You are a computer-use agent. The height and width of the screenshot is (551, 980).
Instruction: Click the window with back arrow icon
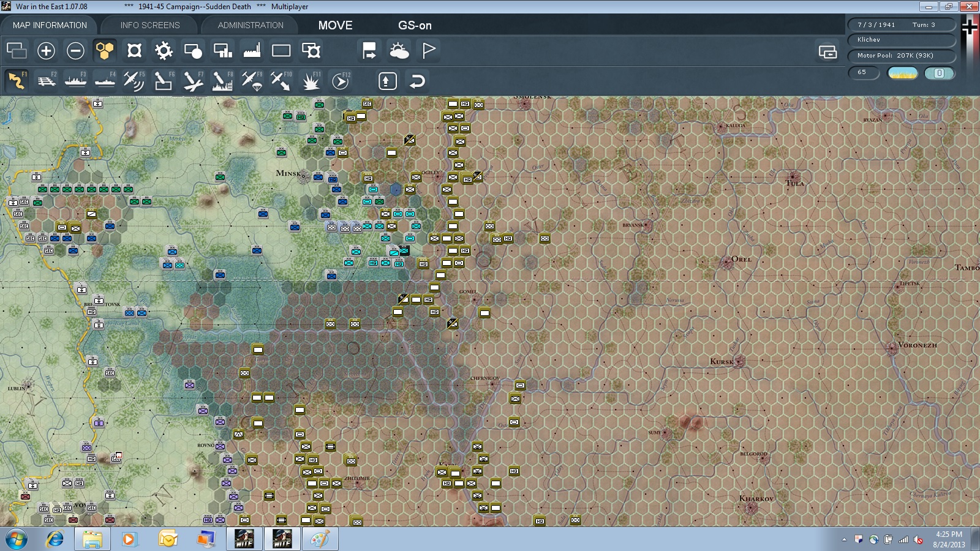(x=827, y=52)
